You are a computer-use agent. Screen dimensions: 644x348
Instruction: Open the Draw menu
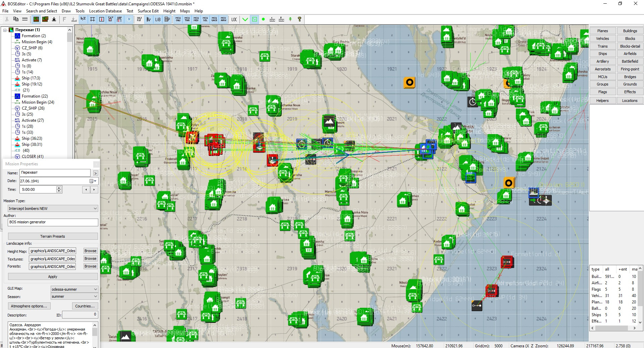tap(66, 11)
